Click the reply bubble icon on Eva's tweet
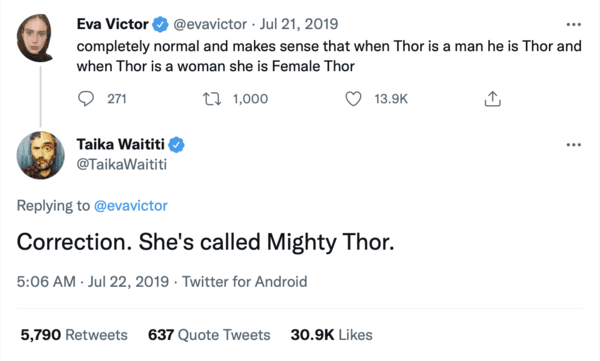This screenshot has height=361, width=600. coord(86,99)
